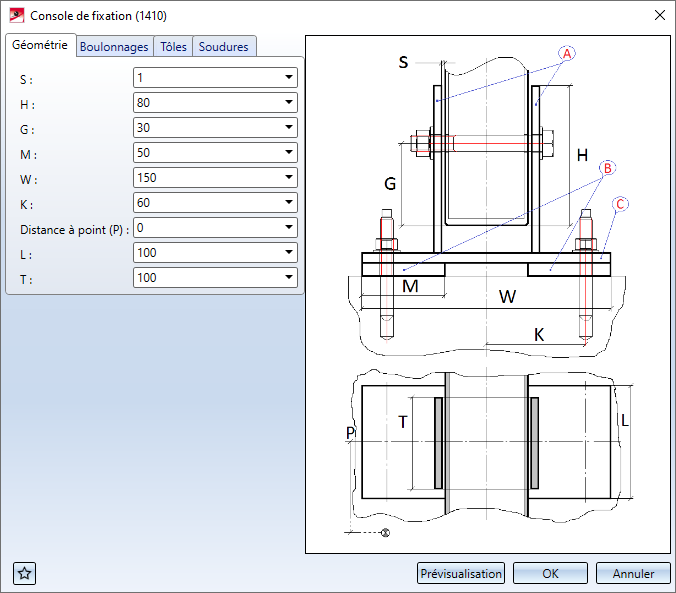Switch to the Boulonnages tab
This screenshot has height=593, width=676.
(114, 47)
